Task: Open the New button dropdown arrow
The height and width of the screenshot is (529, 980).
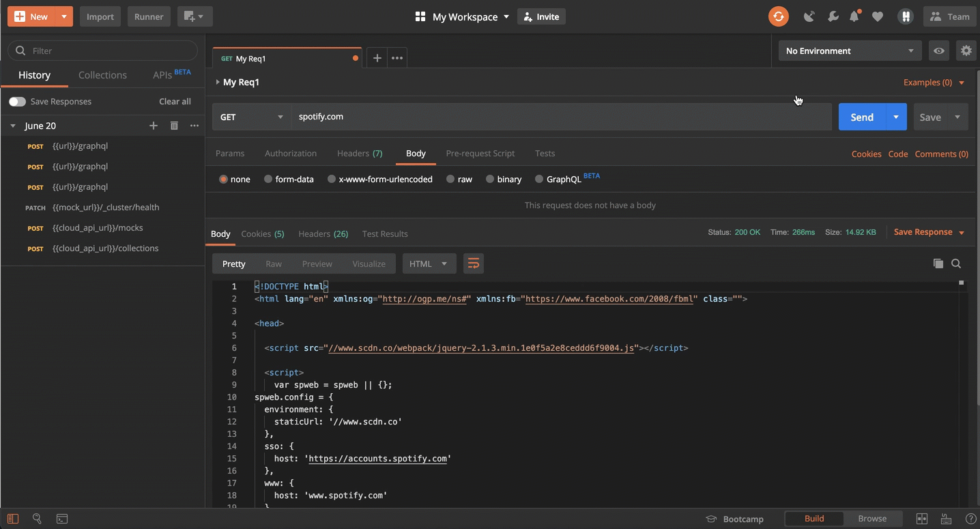Action: (x=64, y=16)
